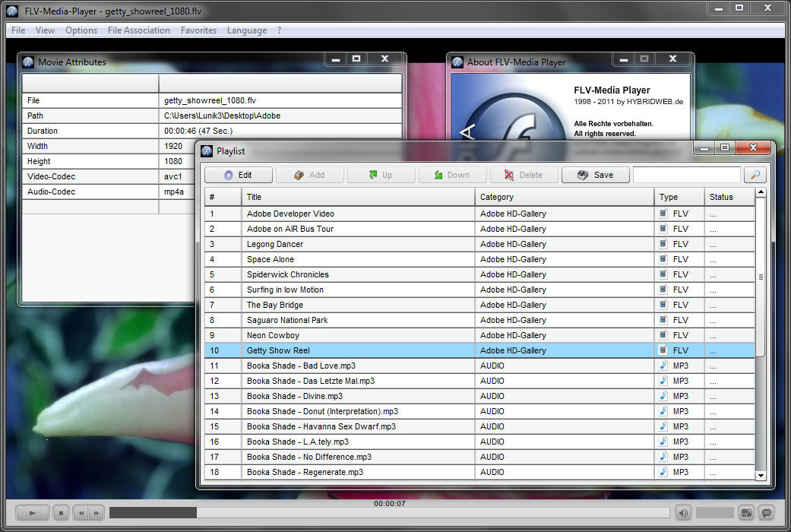Select Booka Shade - Bad Love.mp3
Screen dimensions: 791x532
coord(479,366)
